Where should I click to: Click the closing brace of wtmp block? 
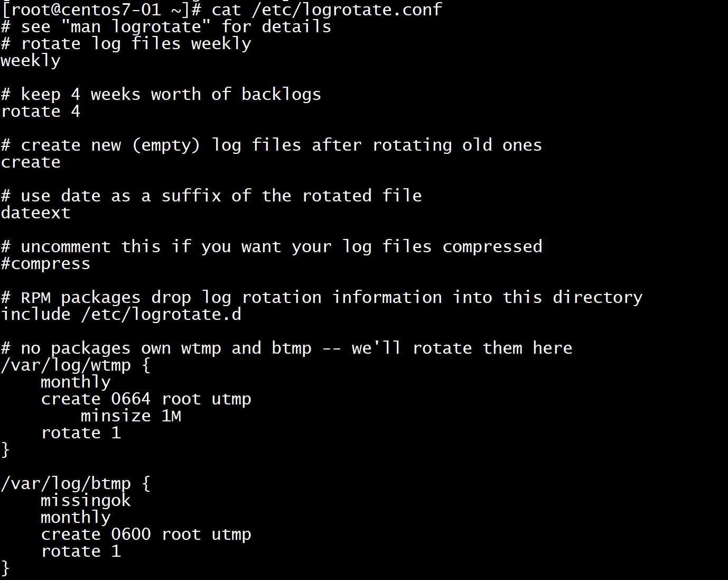[x=5, y=450]
